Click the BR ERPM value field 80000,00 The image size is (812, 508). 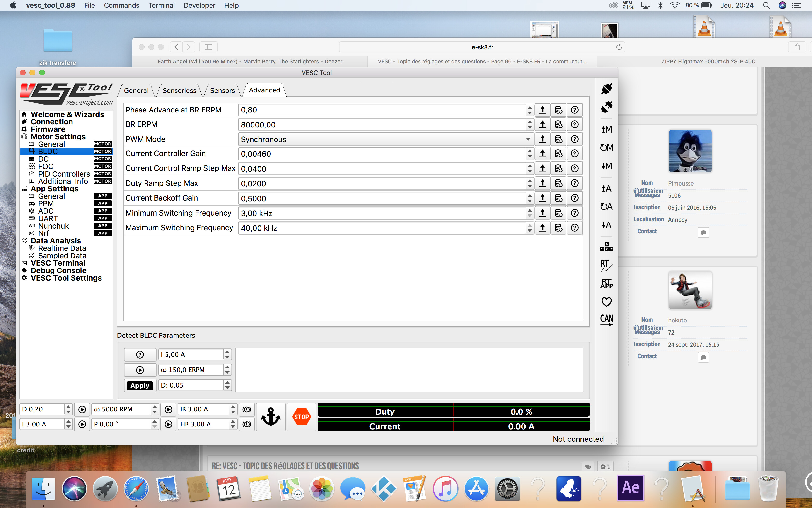(x=382, y=125)
